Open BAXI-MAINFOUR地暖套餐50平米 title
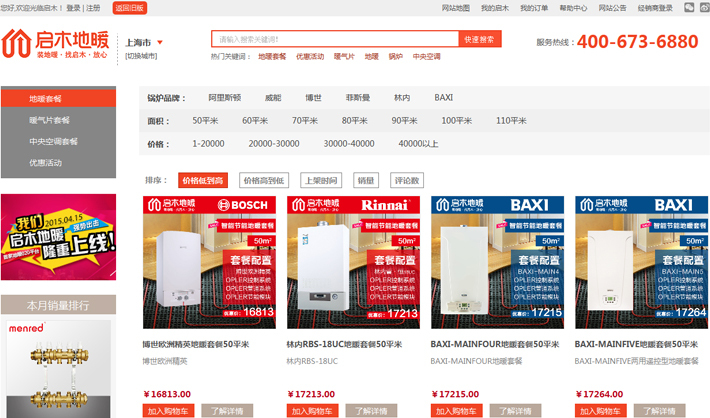 (x=495, y=344)
